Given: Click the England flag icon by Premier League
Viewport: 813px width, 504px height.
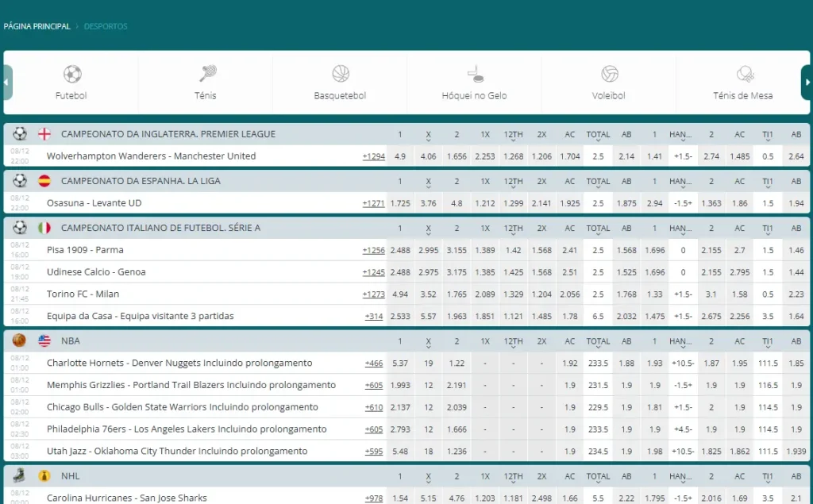Looking at the screenshot, I should [x=44, y=134].
